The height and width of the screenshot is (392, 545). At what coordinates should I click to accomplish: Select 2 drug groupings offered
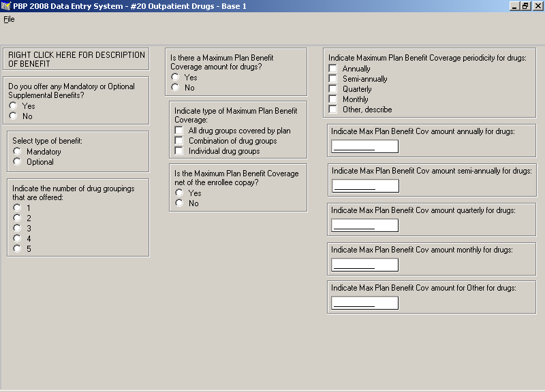point(17,218)
